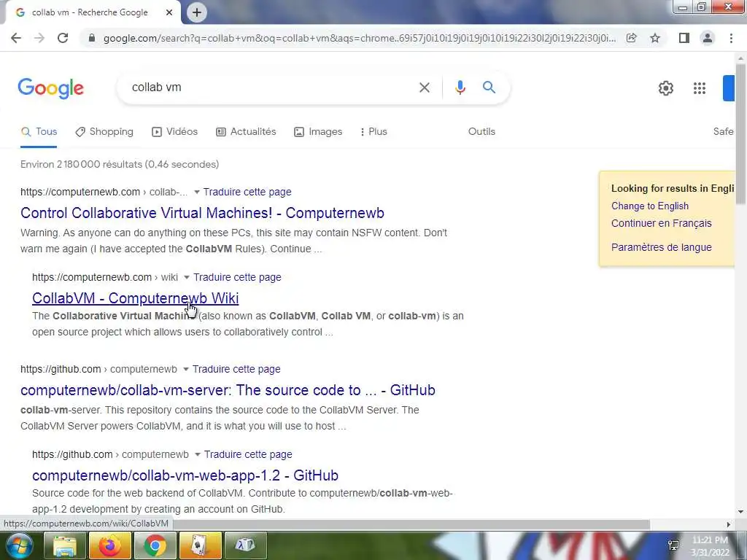Switch to the Actualités tab
Viewport: 747px width, 560px height.
[x=246, y=132]
